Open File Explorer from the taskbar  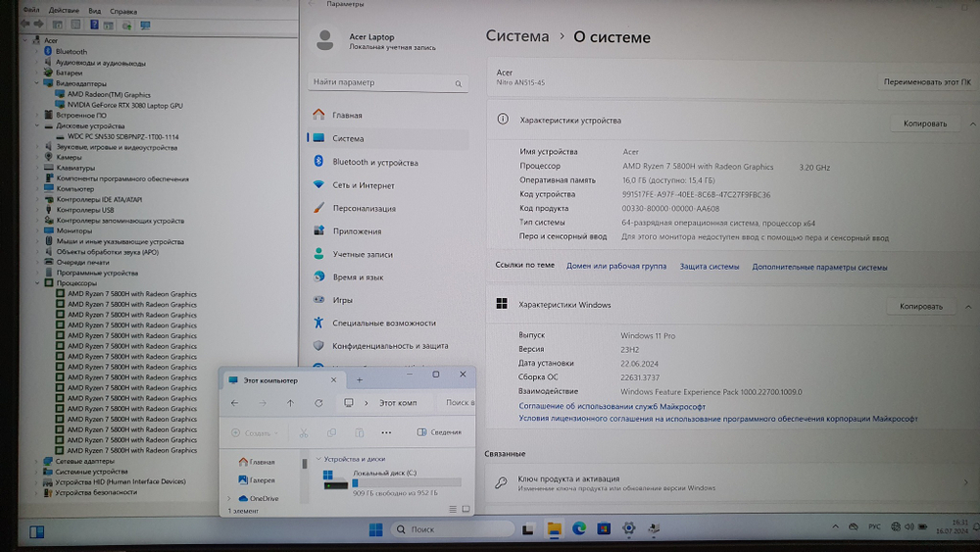554,529
